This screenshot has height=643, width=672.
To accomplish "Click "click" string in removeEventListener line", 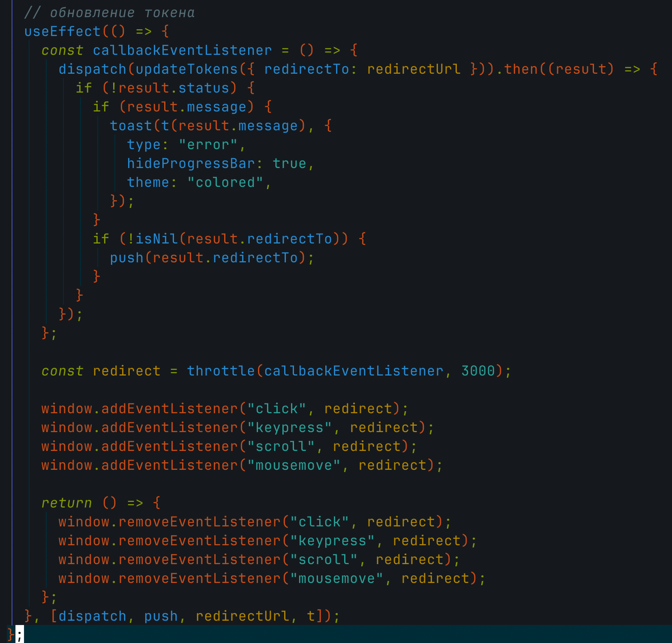I will [320, 521].
